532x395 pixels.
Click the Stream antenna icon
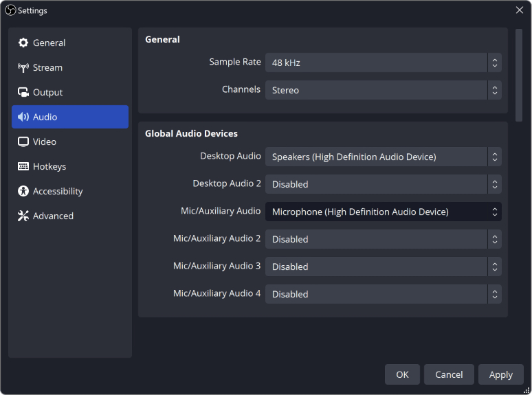tap(23, 67)
